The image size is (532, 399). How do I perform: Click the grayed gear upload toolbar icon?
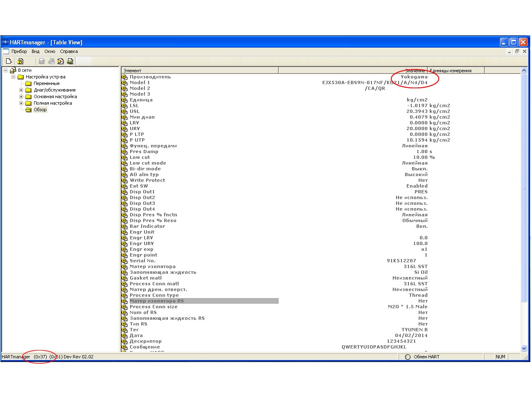[x=41, y=61]
